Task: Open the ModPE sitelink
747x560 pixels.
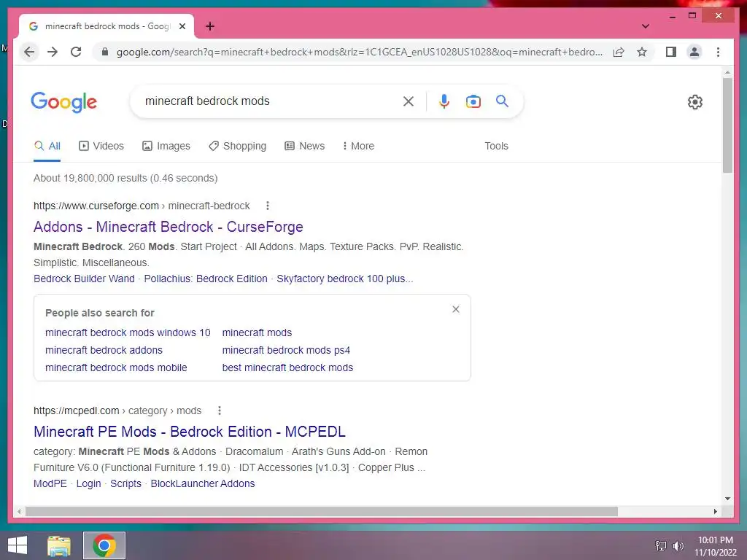Action: pos(50,483)
